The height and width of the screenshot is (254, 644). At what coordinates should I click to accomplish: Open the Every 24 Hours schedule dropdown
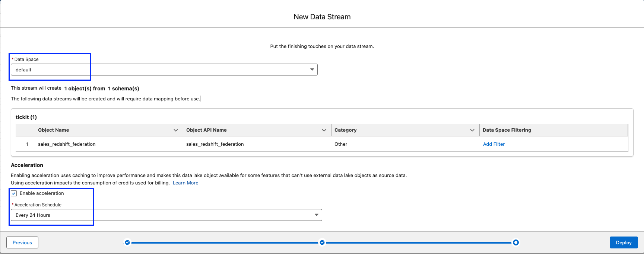166,215
